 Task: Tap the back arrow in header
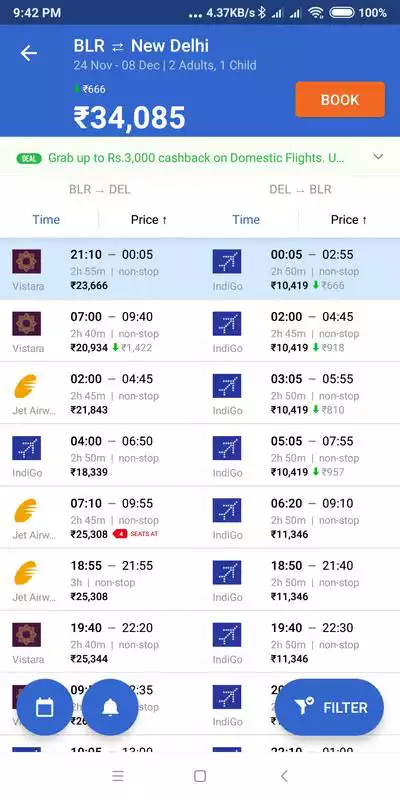tap(29, 53)
